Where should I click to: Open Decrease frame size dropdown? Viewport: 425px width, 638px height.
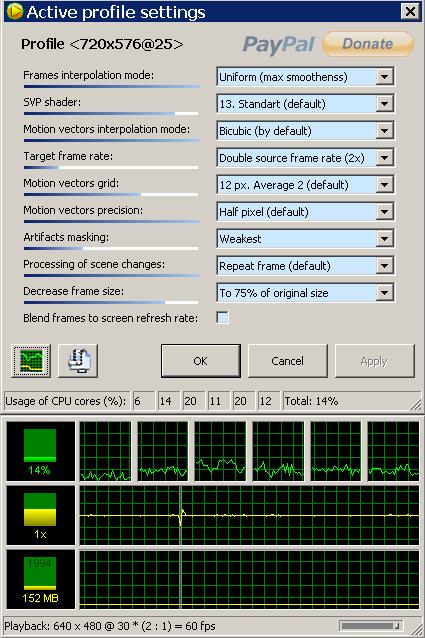pos(384,293)
